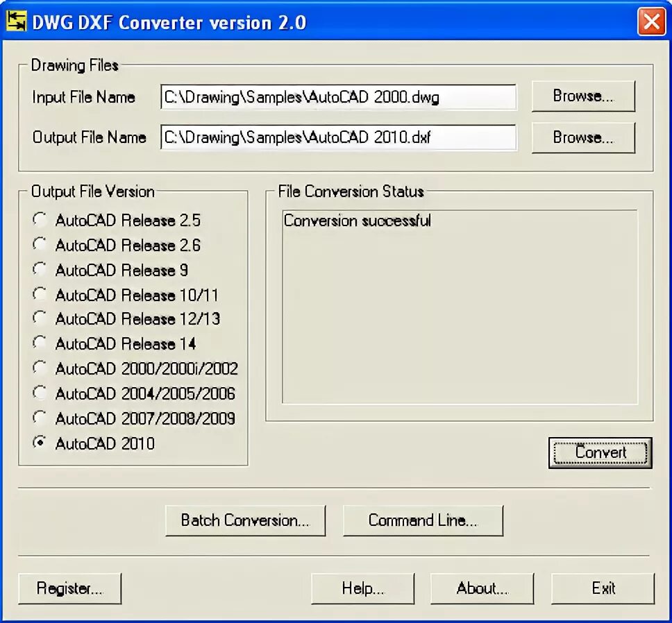Click the DWG DXF Converter title bar icon
The width and height of the screenshot is (672, 623).
[x=17, y=22]
